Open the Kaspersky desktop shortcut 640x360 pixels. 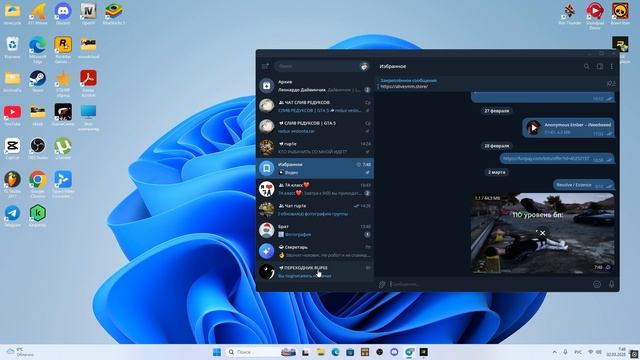38,216
